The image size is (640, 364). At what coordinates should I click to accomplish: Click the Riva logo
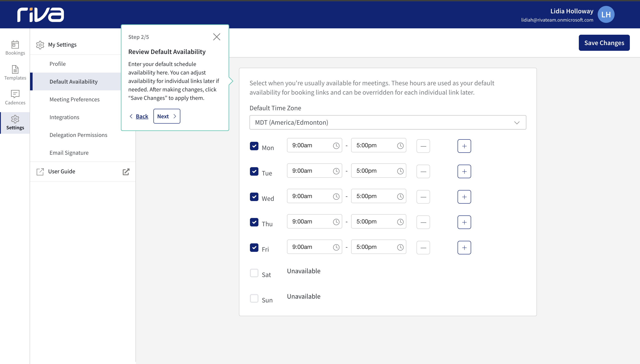pos(40,15)
